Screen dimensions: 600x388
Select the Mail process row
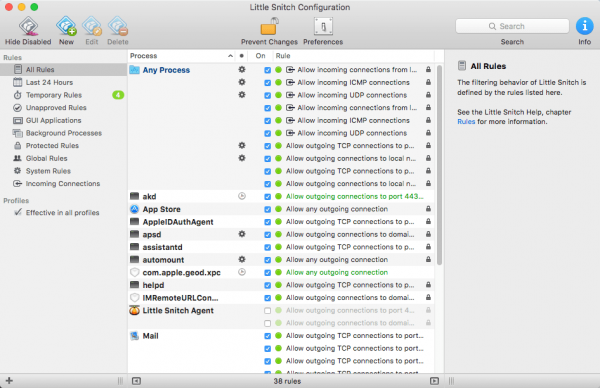point(281,336)
